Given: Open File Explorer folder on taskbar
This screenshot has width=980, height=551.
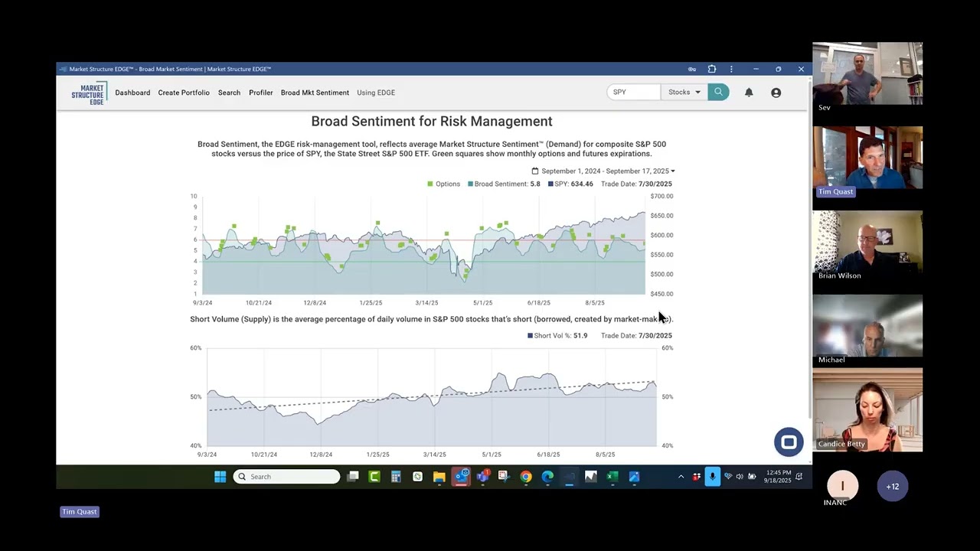Looking at the screenshot, I should (439, 477).
